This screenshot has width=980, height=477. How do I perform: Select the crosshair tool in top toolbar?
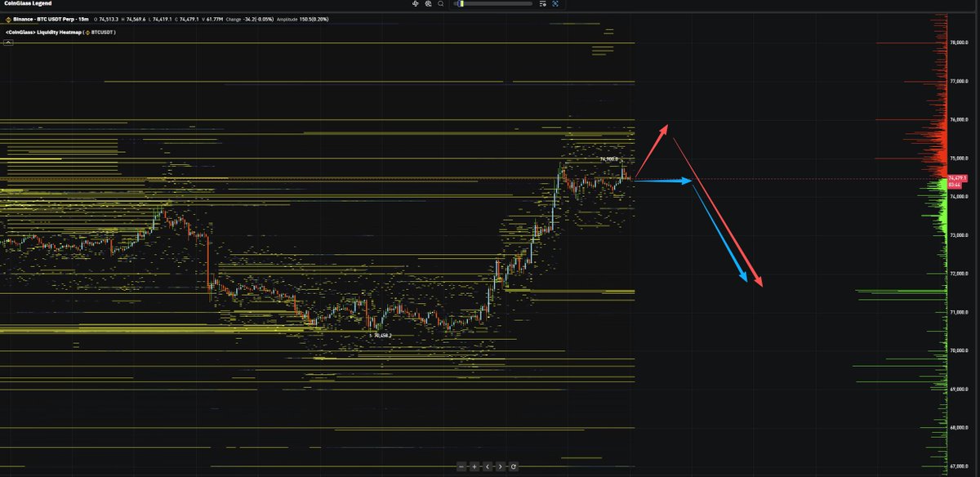click(x=416, y=4)
